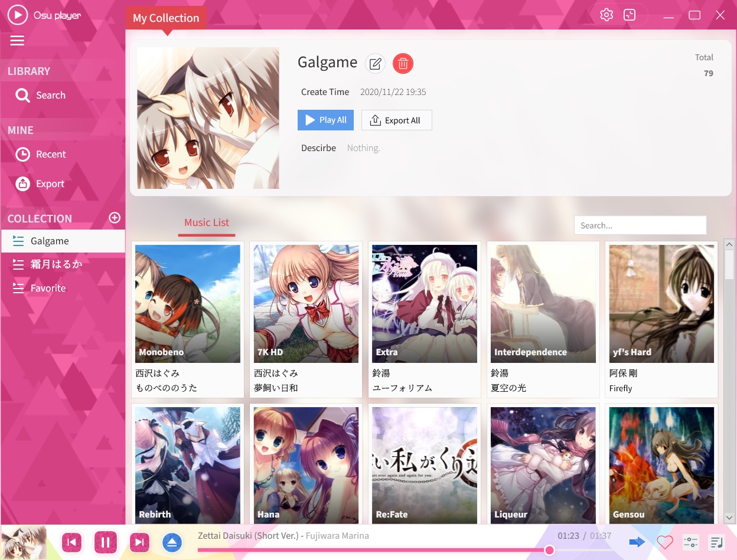Click the total count 79

tap(709, 73)
